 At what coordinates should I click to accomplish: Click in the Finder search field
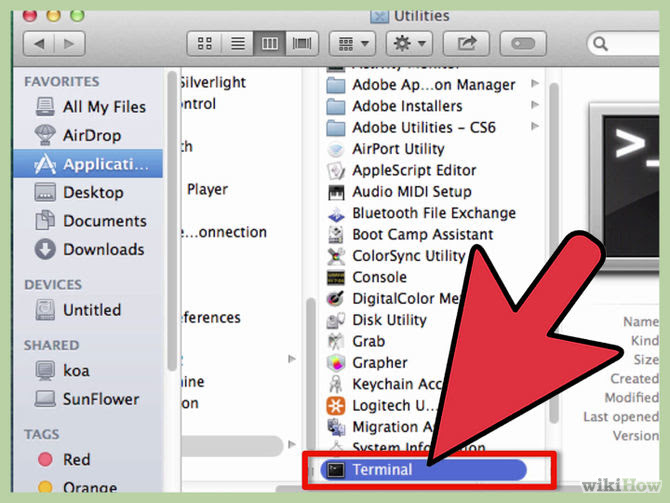pyautogui.click(x=624, y=44)
